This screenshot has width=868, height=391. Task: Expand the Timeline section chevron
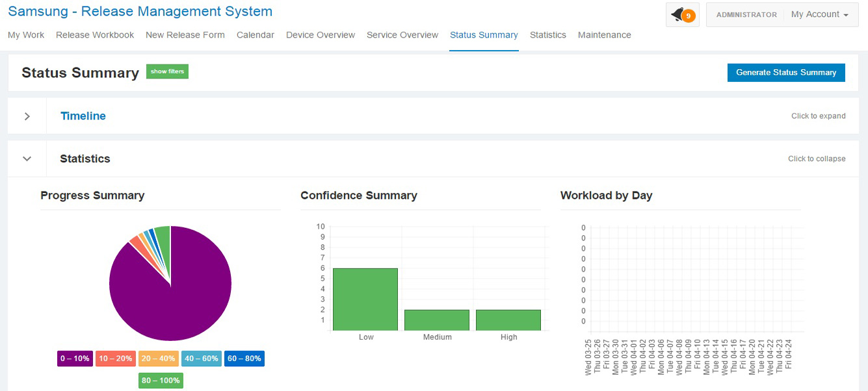coord(27,116)
